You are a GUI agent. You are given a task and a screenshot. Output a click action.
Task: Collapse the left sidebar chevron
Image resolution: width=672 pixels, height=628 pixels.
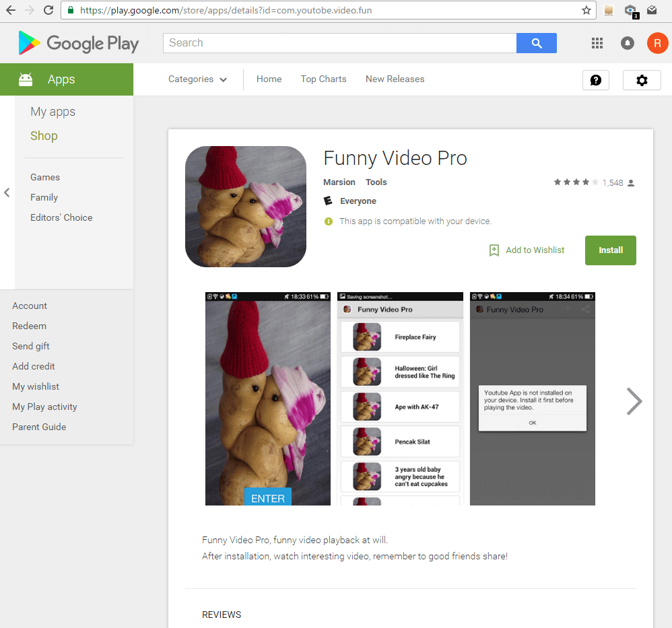point(7,193)
